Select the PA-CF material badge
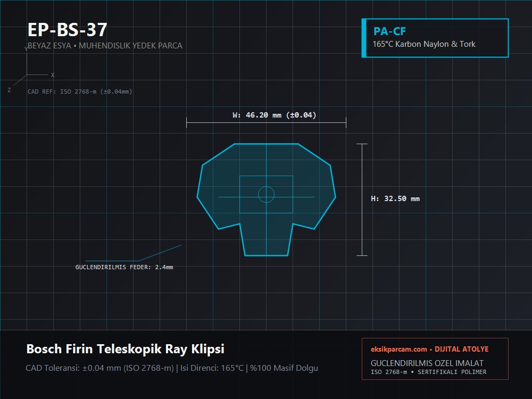 (435, 38)
